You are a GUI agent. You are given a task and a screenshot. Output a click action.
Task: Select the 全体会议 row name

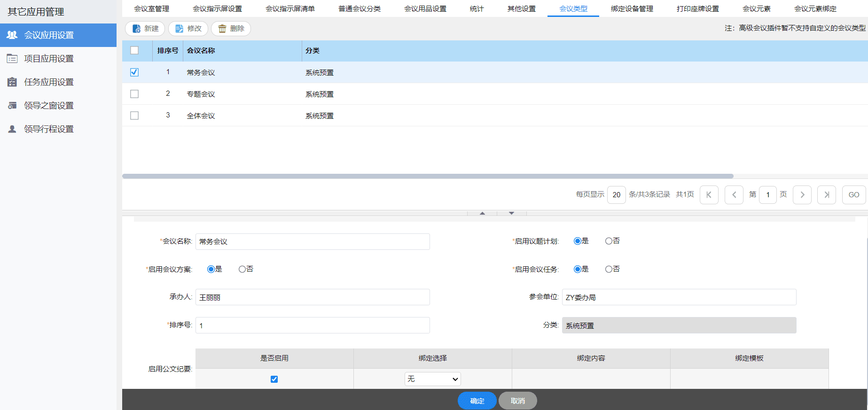(x=201, y=116)
